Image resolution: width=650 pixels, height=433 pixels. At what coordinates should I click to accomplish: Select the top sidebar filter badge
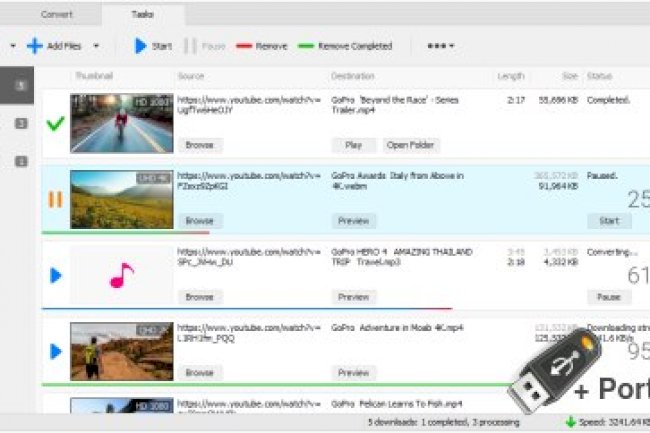click(x=20, y=86)
